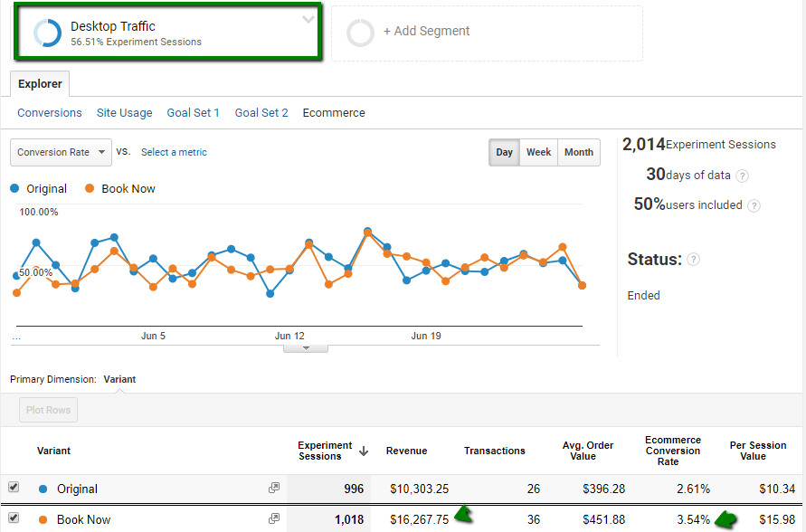Open the Desktop Traffic segment dropdown chevron
Screen dimensions: 806x532
click(x=308, y=20)
